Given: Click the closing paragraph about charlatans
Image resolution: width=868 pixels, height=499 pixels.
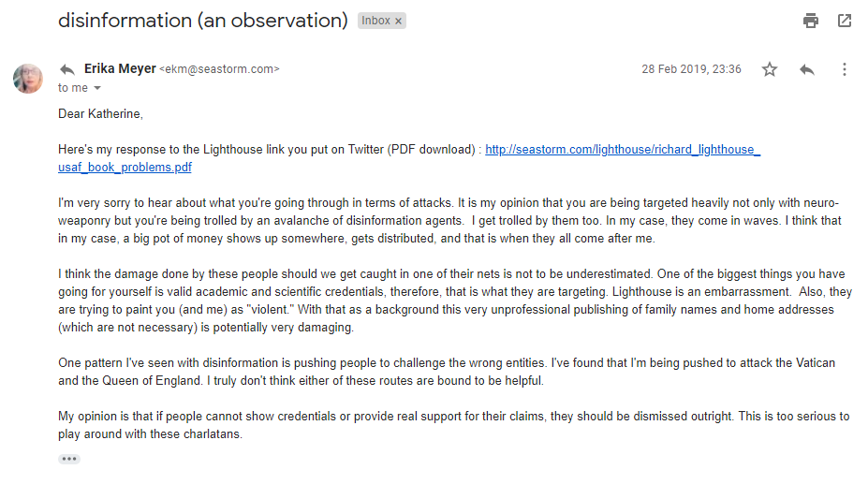Looking at the screenshot, I should [454, 425].
